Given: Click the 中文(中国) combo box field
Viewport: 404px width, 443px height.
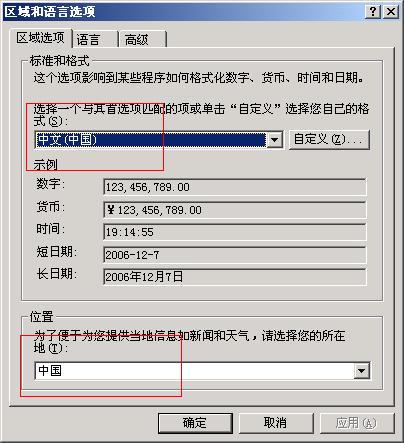Looking at the screenshot, I should 159,140.
